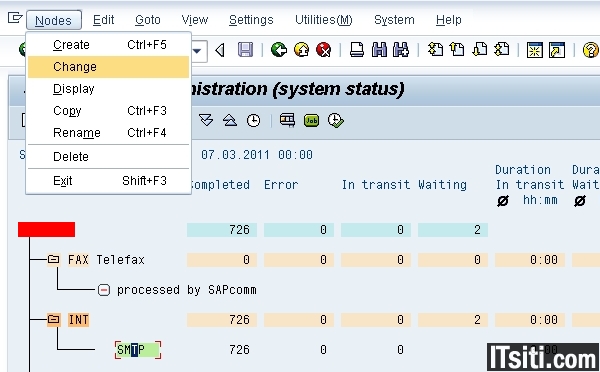
Task: Click the window control icon left of Nodes
Action: pyautogui.click(x=15, y=18)
